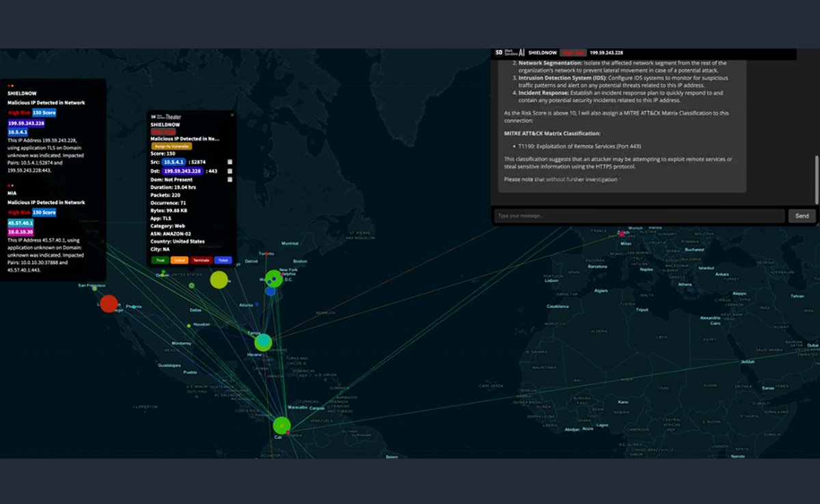Viewport: 820px width, 504px height.
Task: Click red node near Los Angeles on map
Action: click(109, 303)
